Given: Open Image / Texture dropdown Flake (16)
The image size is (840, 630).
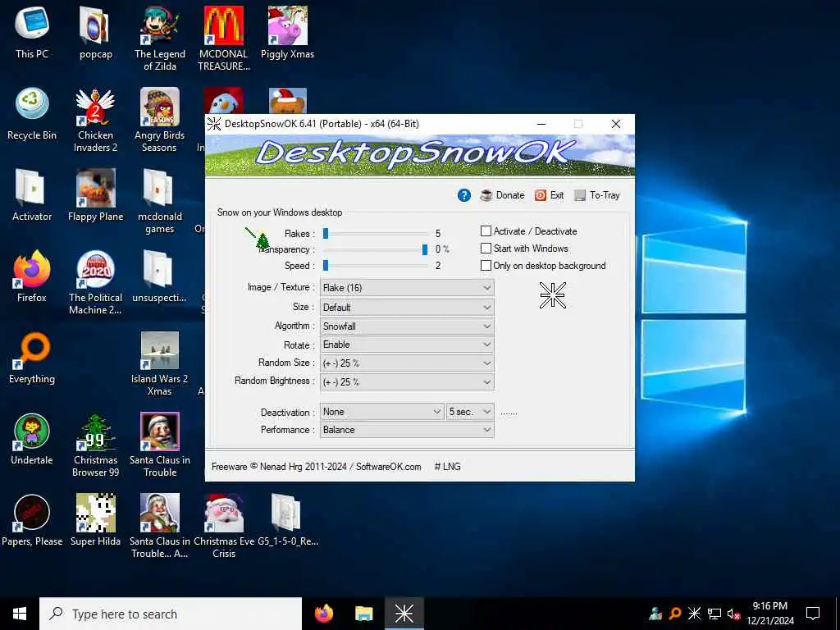Looking at the screenshot, I should tap(407, 288).
